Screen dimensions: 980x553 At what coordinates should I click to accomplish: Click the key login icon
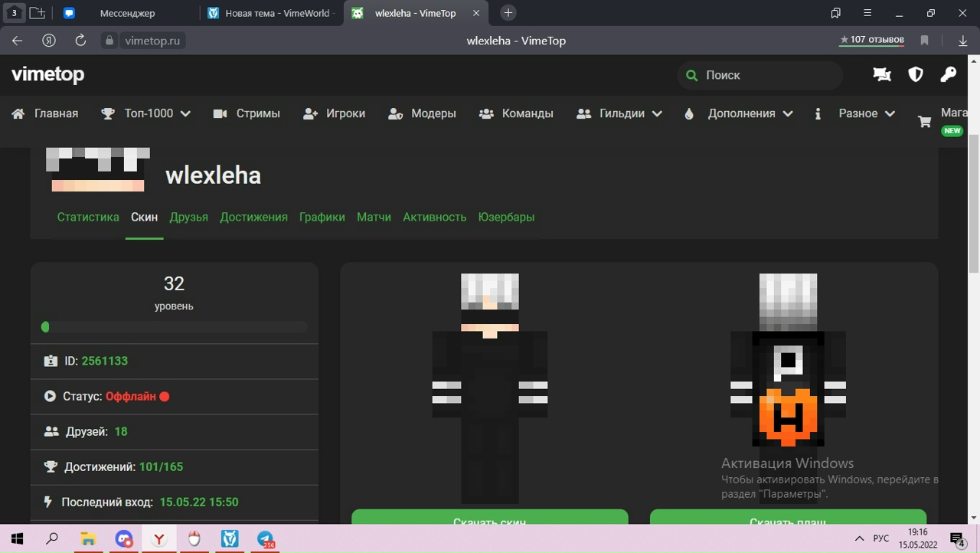[x=949, y=74]
